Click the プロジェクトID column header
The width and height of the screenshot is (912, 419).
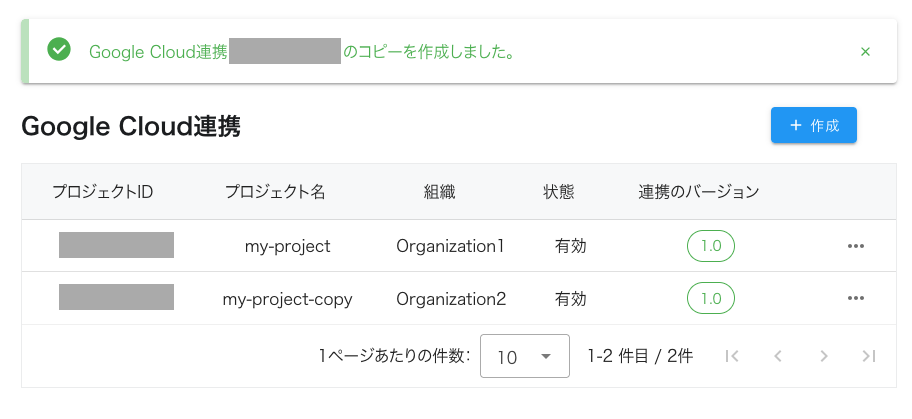click(x=103, y=192)
